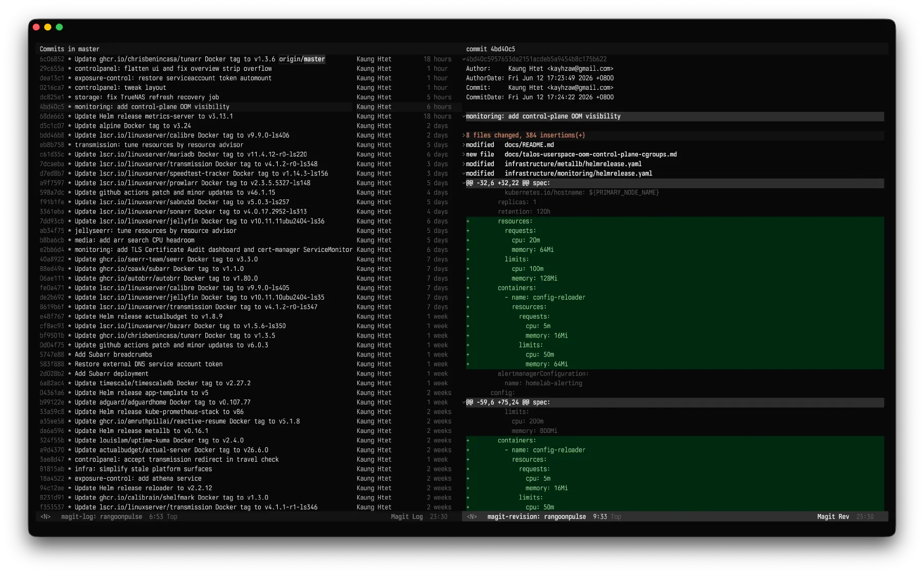Collapse the commit message section chevron

pyautogui.click(x=464, y=116)
